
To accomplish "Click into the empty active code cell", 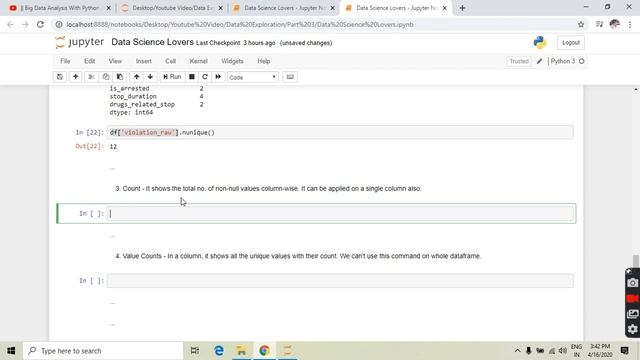I will (340, 213).
